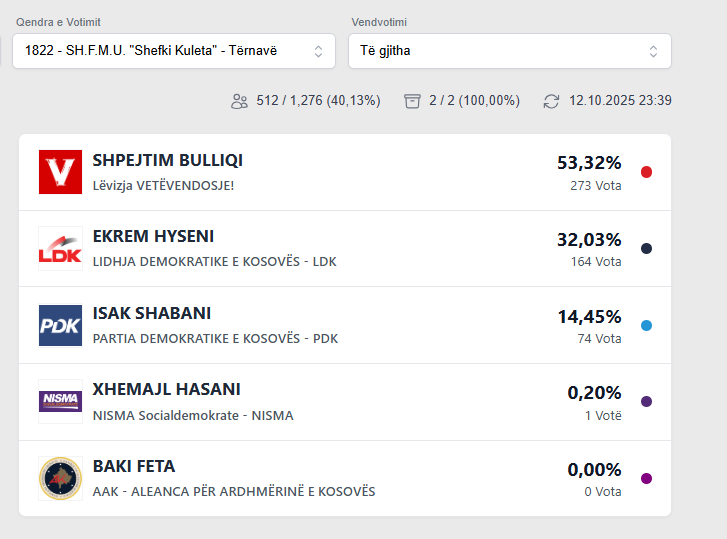
Task: Click the NISMA party logo
Action: (x=60, y=401)
